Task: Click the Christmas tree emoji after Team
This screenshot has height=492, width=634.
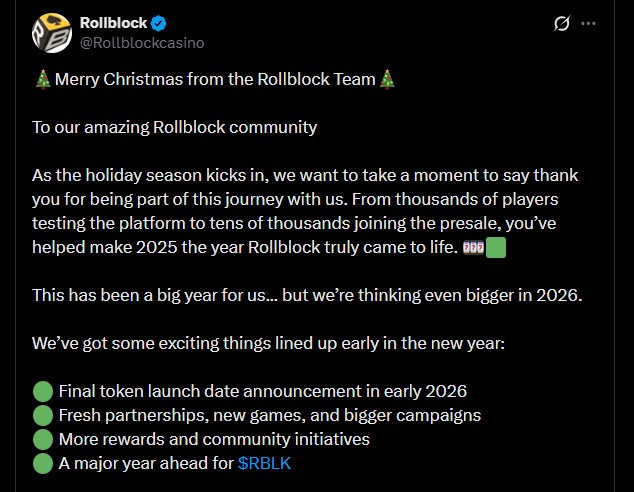Action: (387, 80)
